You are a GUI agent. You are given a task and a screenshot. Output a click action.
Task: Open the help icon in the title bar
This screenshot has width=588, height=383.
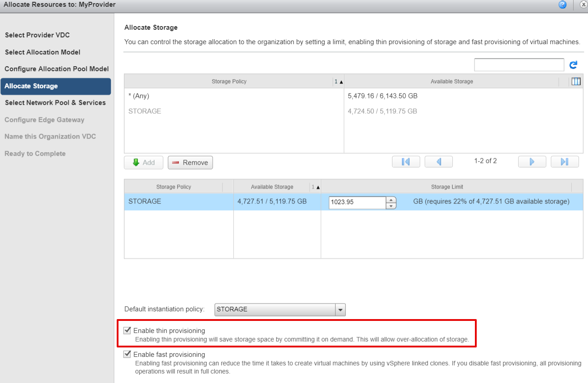562,5
